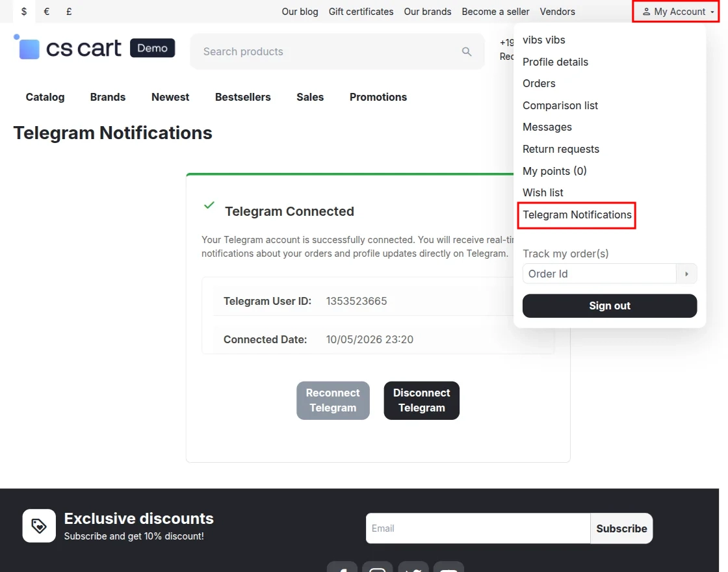
Task: Click the Sign out button
Action: (610, 306)
